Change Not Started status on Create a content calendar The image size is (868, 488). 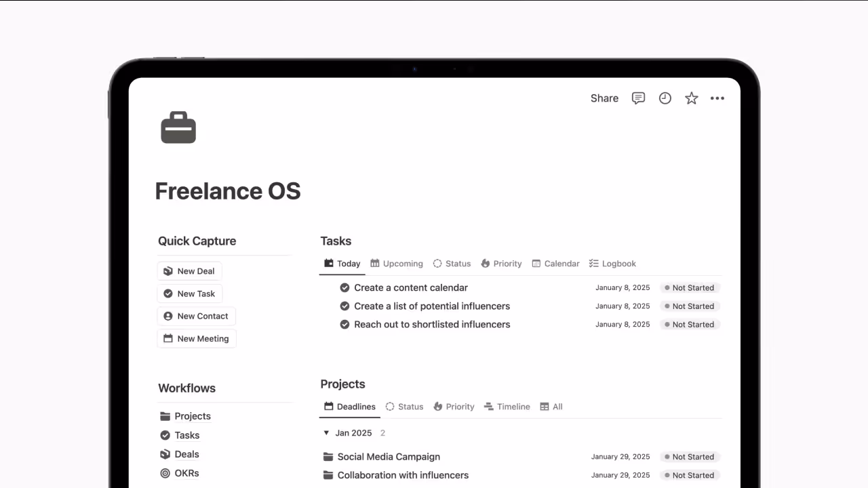click(689, 287)
